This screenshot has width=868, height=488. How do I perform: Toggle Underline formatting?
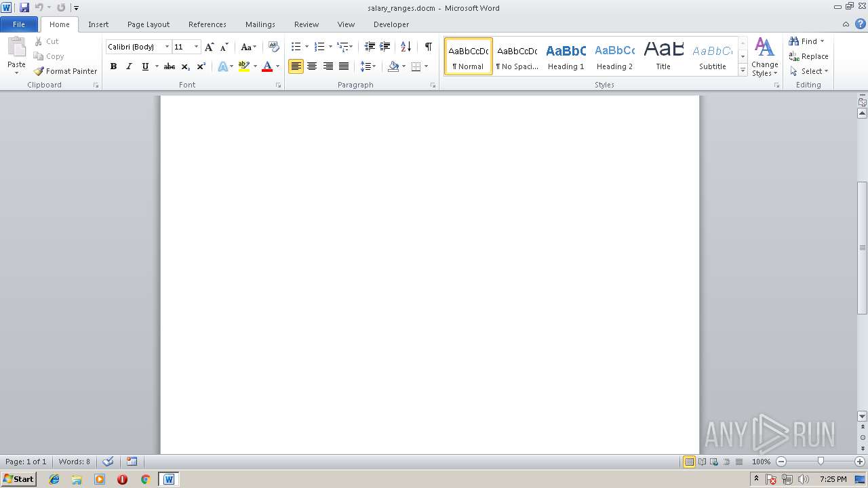pos(145,66)
